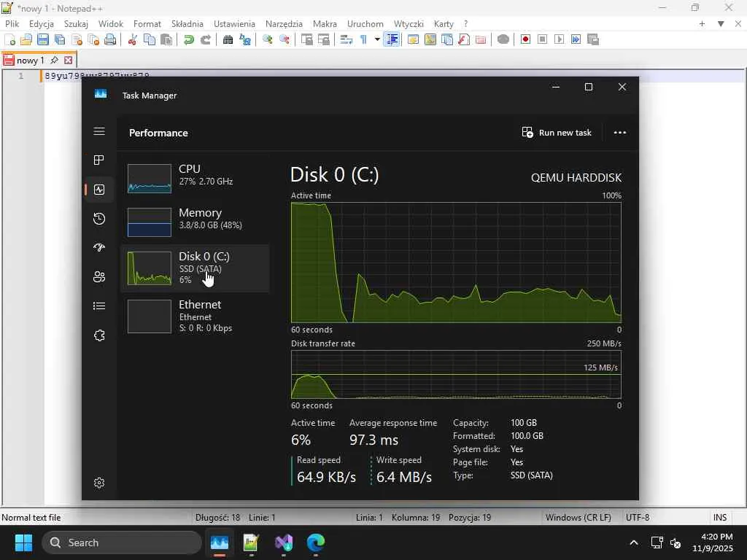Image resolution: width=747 pixels, height=560 pixels.
Task: Click the Copy icon in Notepad++ toolbar
Action: (x=149, y=39)
